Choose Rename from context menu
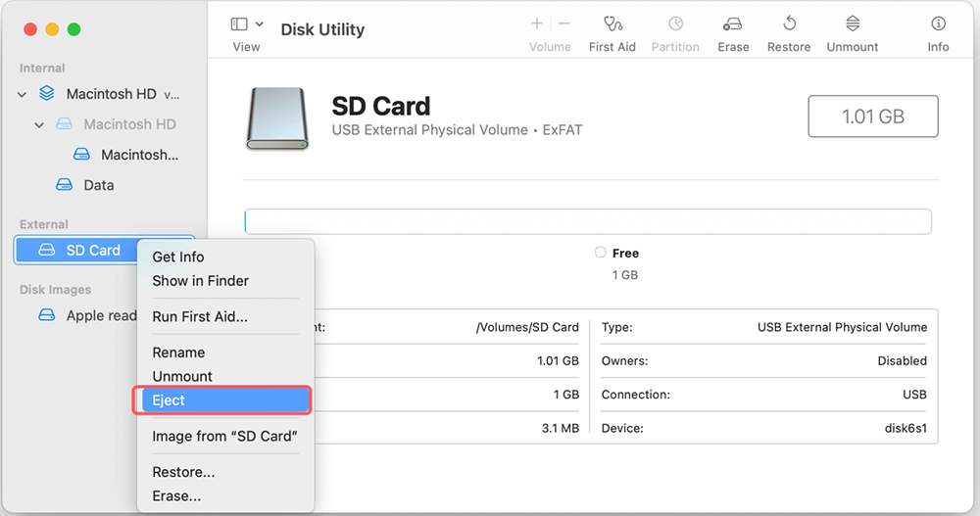Image resolution: width=980 pixels, height=516 pixels. click(178, 352)
